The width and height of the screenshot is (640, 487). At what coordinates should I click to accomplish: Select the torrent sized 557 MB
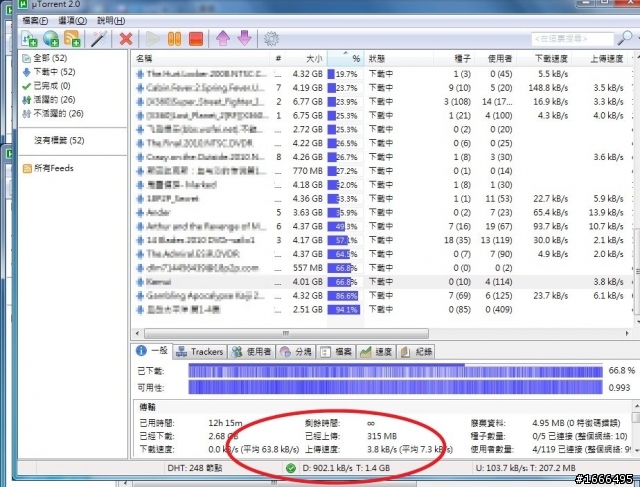[382, 268]
